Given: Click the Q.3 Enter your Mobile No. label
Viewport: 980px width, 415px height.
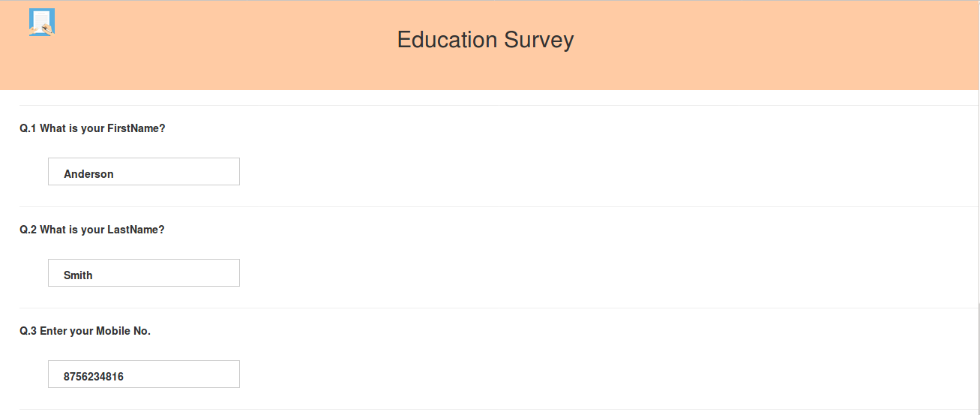Looking at the screenshot, I should [x=85, y=331].
